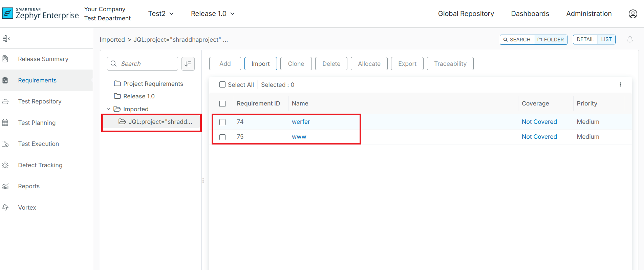Click the Defect Tracking bug icon
Image resolution: width=644 pixels, height=270 pixels.
point(5,165)
